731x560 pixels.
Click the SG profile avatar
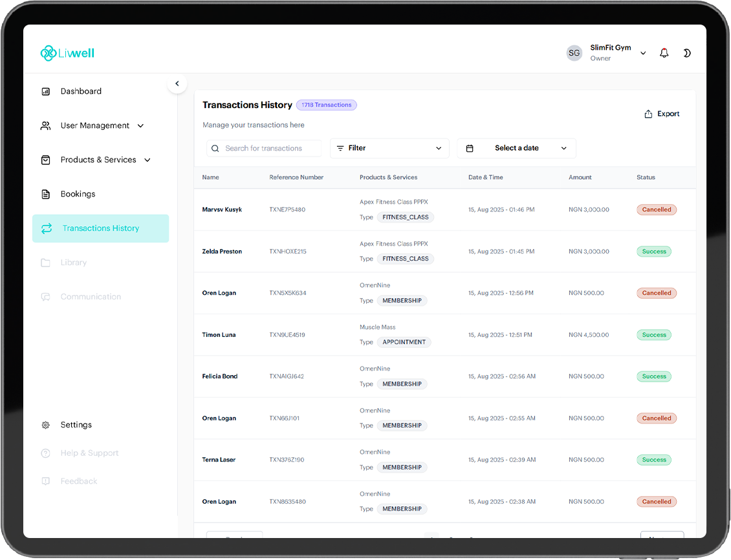pos(574,53)
